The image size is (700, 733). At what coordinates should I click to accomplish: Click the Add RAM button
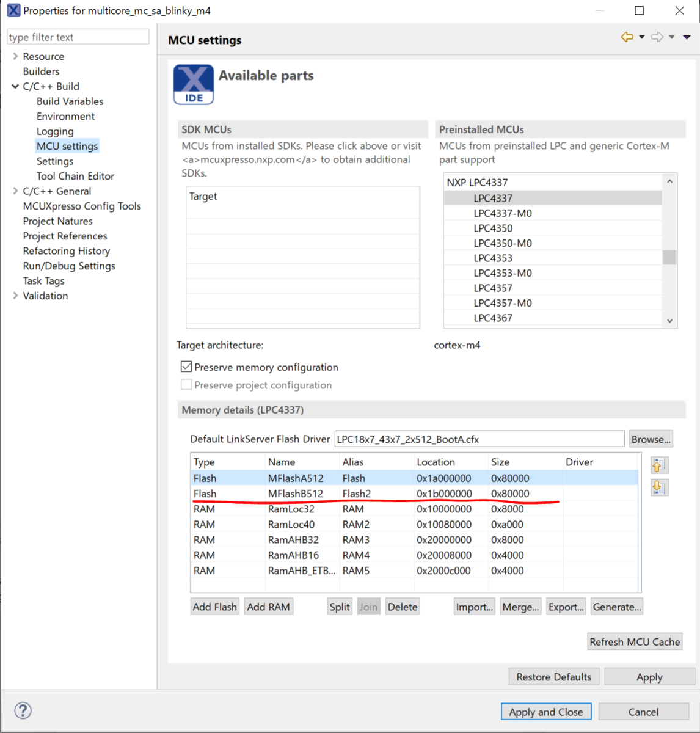[268, 607]
